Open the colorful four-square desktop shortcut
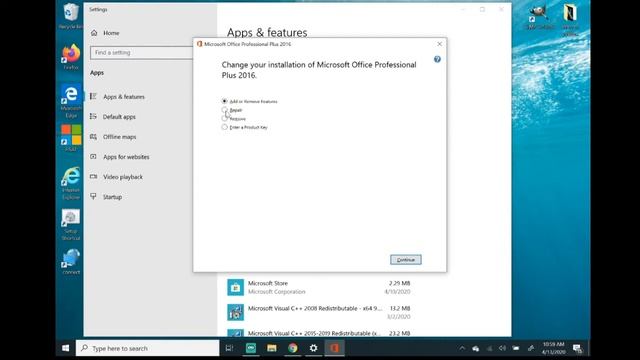 coord(71,138)
